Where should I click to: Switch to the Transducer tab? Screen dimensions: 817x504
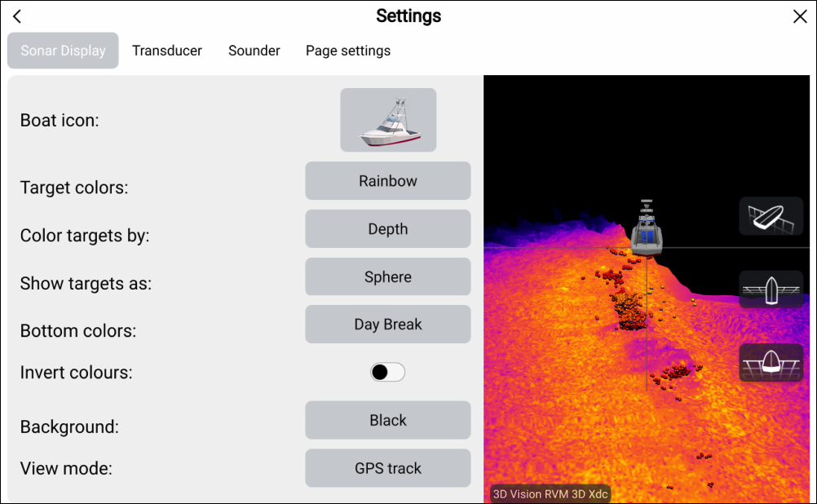pos(167,51)
